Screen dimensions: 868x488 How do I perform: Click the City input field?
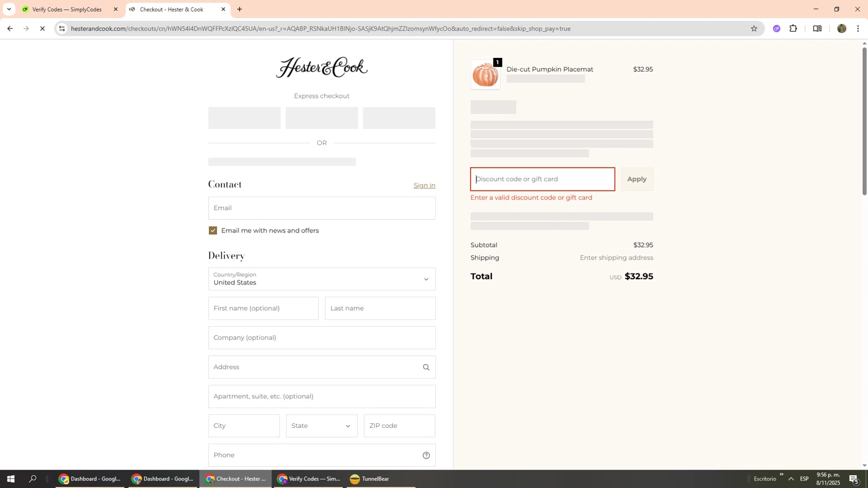(244, 426)
